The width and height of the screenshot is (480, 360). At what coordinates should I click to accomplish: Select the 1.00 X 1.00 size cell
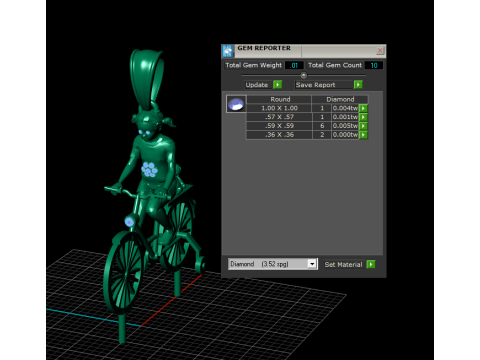tap(279, 108)
